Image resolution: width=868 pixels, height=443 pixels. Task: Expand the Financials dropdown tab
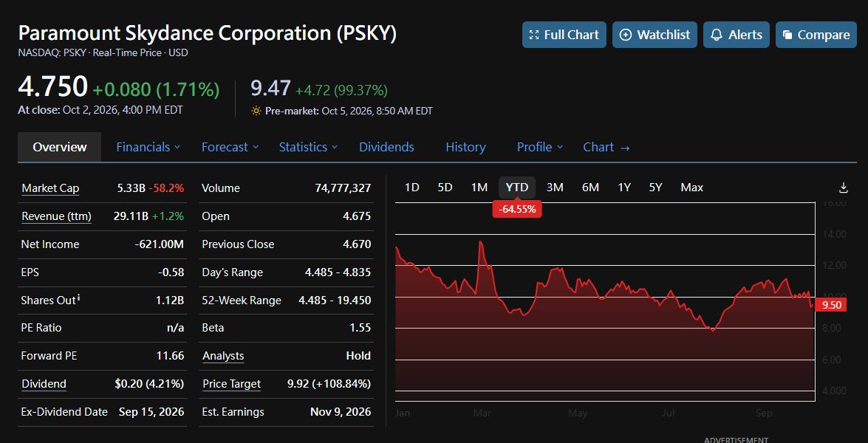click(x=148, y=147)
